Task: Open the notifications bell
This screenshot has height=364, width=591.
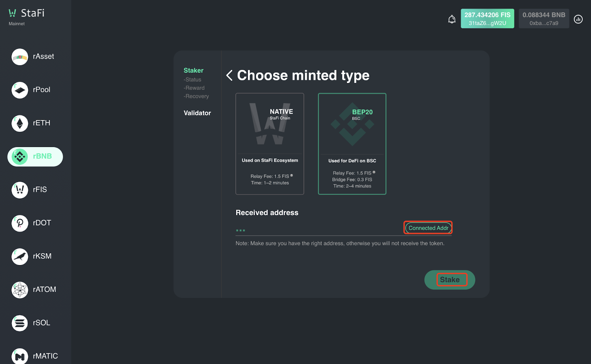Action: (x=452, y=19)
